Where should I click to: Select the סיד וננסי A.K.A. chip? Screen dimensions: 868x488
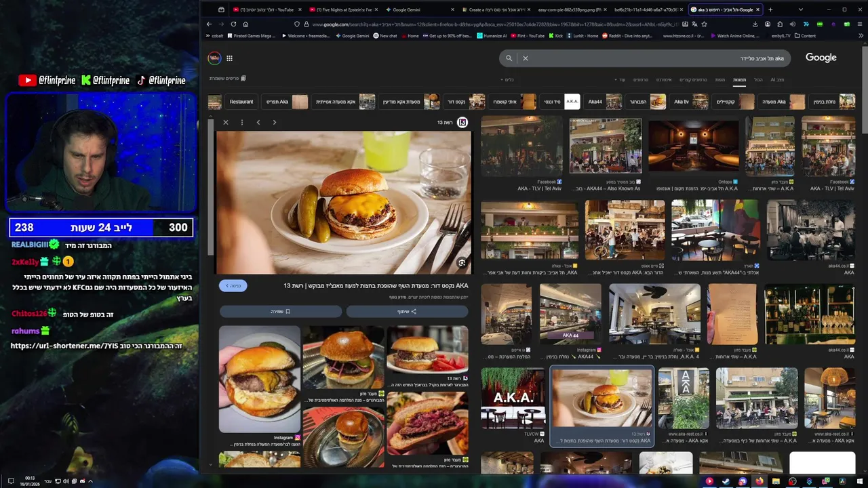(560, 102)
